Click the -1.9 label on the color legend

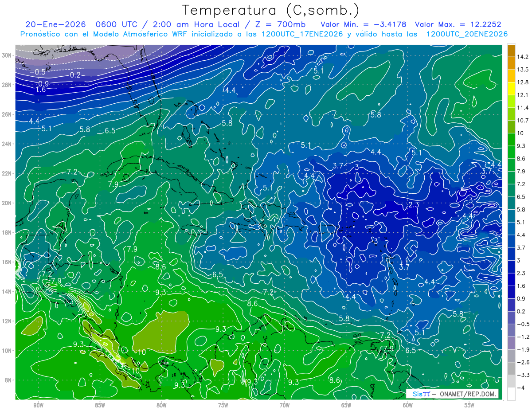(x=523, y=349)
